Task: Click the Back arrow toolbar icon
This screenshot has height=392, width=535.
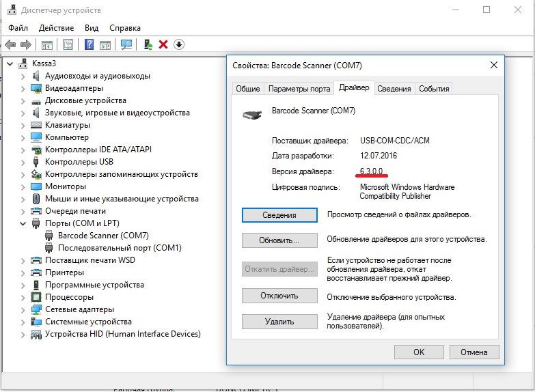Action: [10, 44]
